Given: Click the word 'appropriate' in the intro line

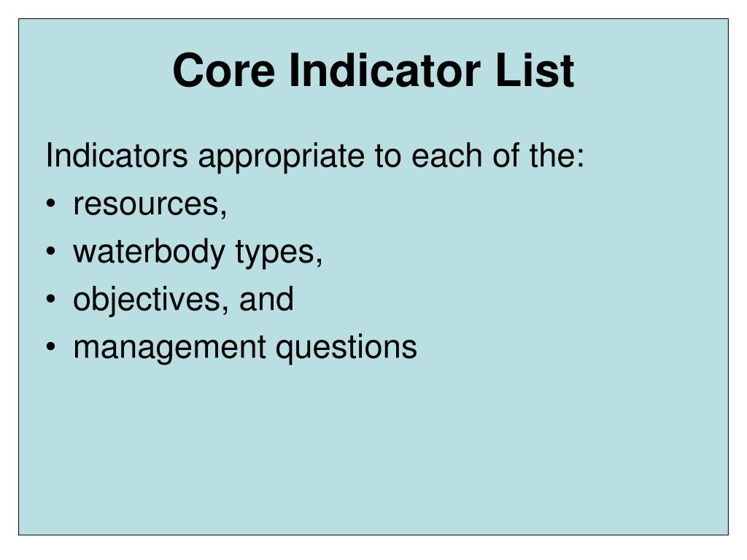Looking at the screenshot, I should click(x=281, y=157).
